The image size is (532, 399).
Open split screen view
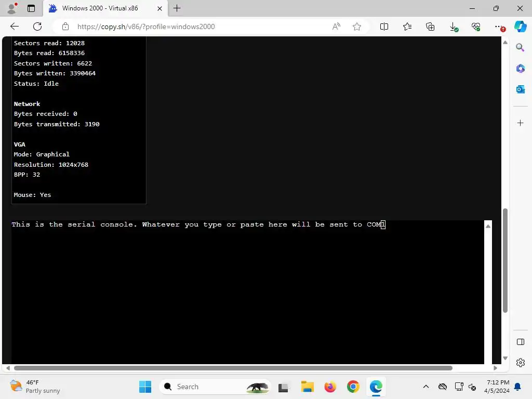click(x=384, y=26)
